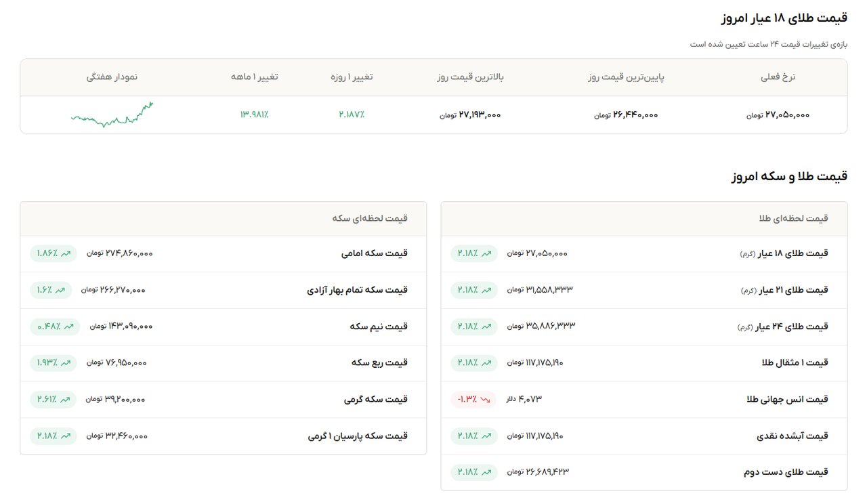
Task: Click the green arrow in the قیمت ربع سکه row
Action: pyautogui.click(x=66, y=363)
